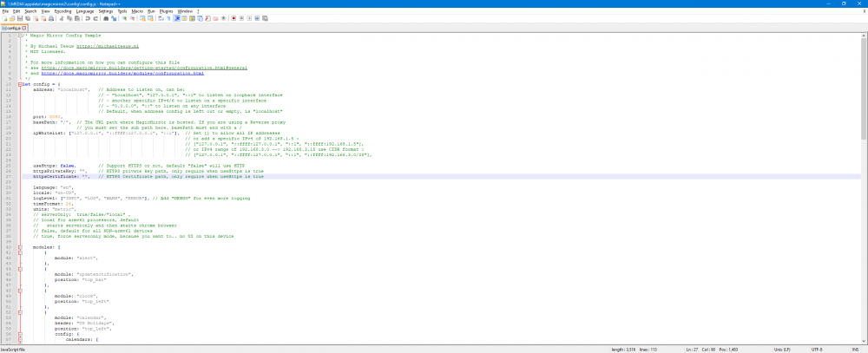868x353 pixels.
Task: Save the file with the Save icon
Action: (20, 18)
